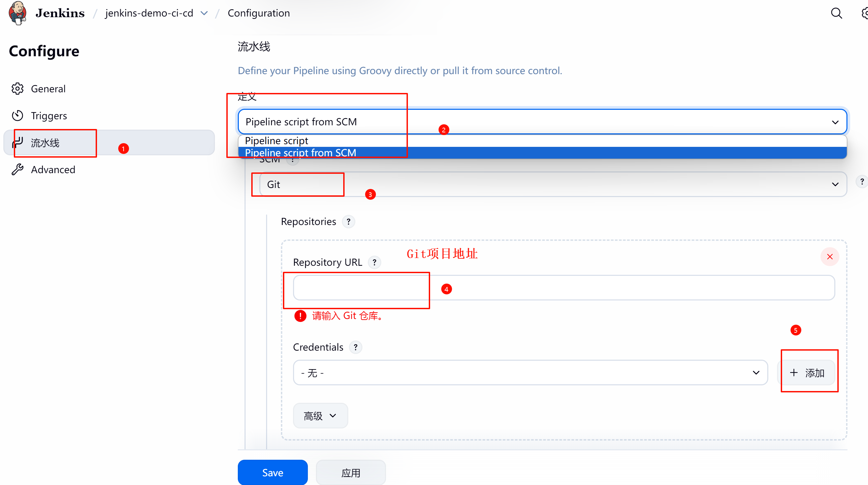Screen dimensions: 868x485
Task: Click the Triggers clock icon
Action: tap(17, 116)
